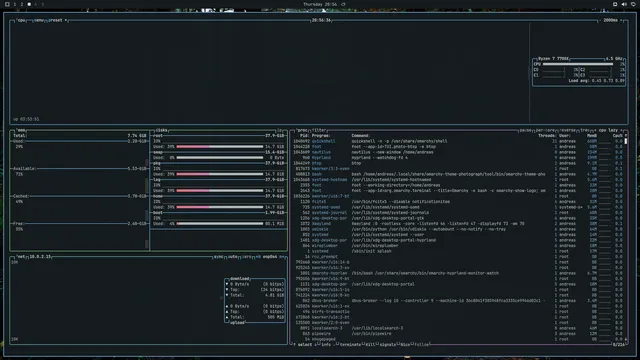
Task: Click the net box label
Action: (x=21, y=257)
